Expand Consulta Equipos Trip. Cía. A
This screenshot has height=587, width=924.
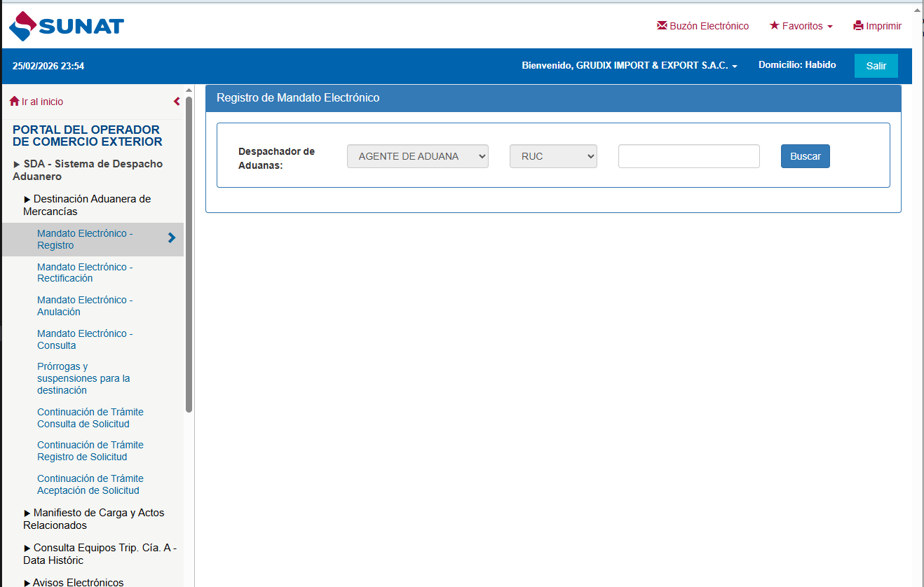(x=100, y=554)
